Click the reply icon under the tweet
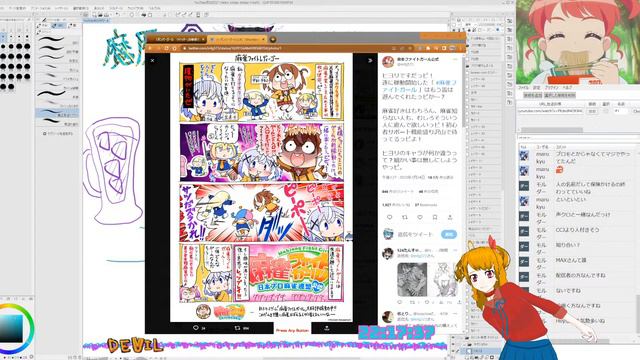 pyautogui.click(x=389, y=217)
